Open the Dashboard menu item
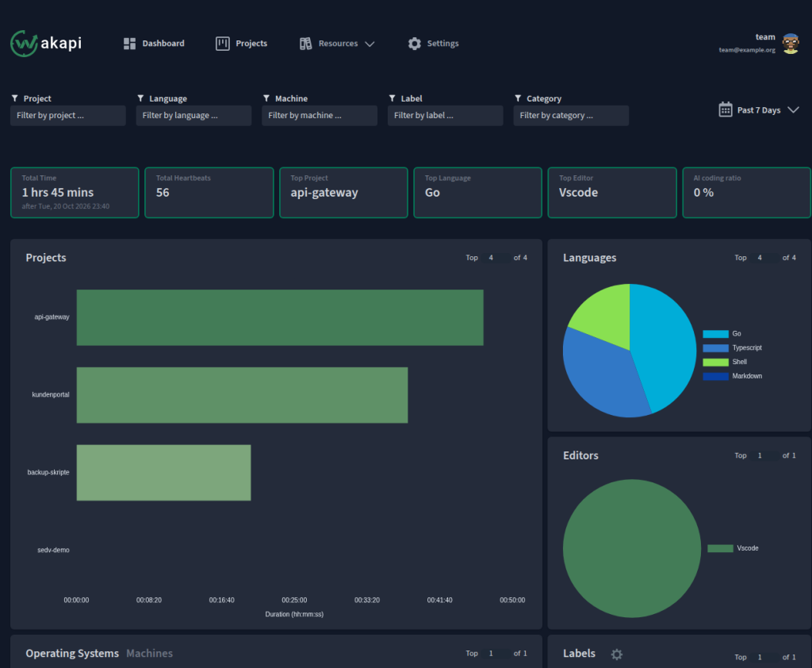Viewport: 812px width, 668px height. coord(154,44)
